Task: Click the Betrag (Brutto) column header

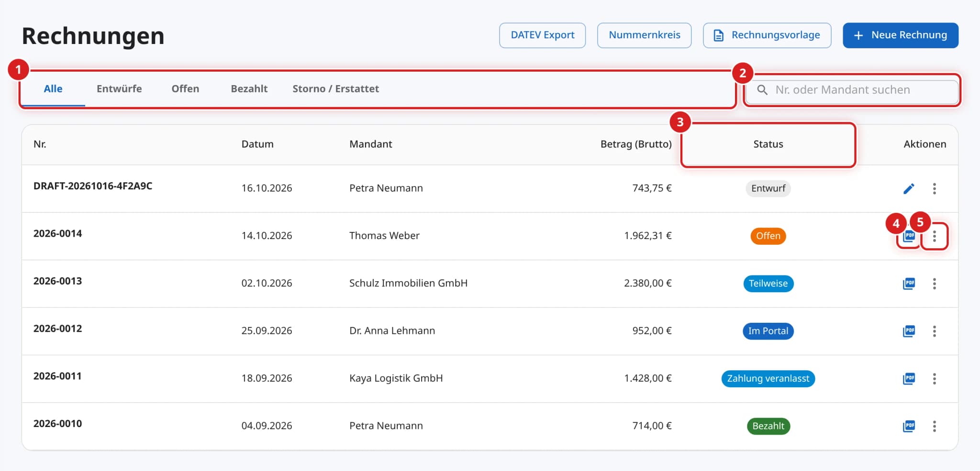Action: (x=636, y=144)
